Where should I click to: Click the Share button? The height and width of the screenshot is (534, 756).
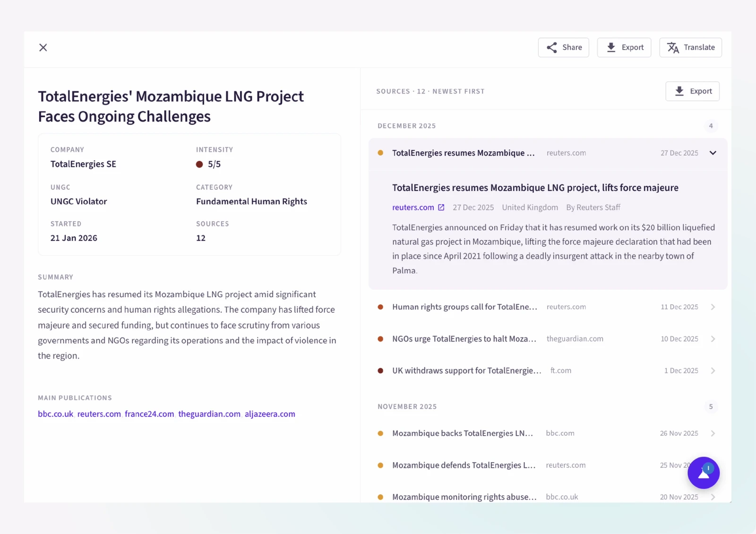pyautogui.click(x=563, y=47)
